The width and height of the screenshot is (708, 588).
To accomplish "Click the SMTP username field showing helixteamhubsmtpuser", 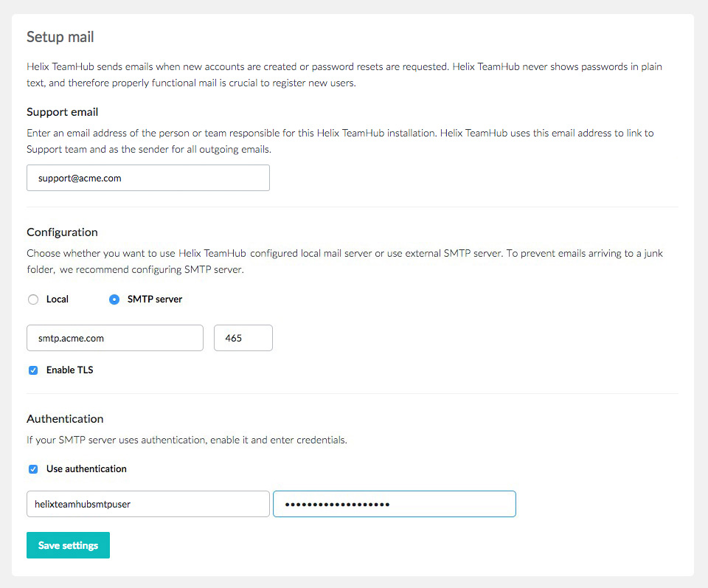I will point(147,504).
